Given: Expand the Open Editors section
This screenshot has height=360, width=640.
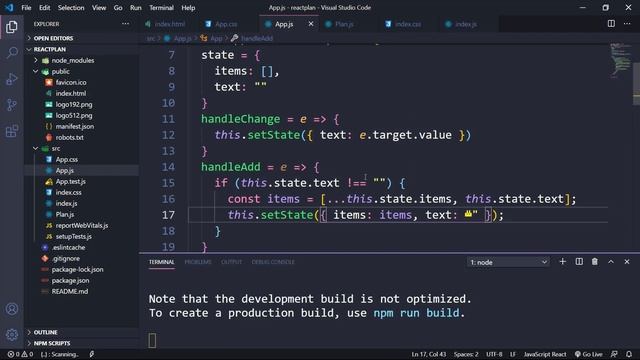Looking at the screenshot, I should pyautogui.click(x=53, y=38).
